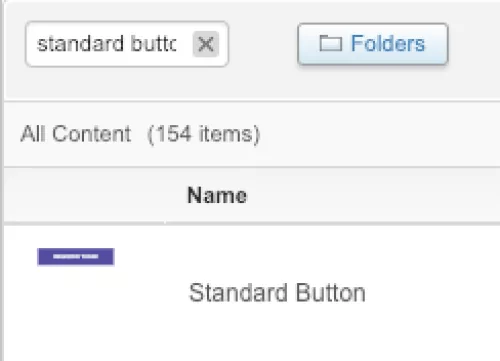
Task: Click the empty header cell left of Name
Action: click(85, 195)
